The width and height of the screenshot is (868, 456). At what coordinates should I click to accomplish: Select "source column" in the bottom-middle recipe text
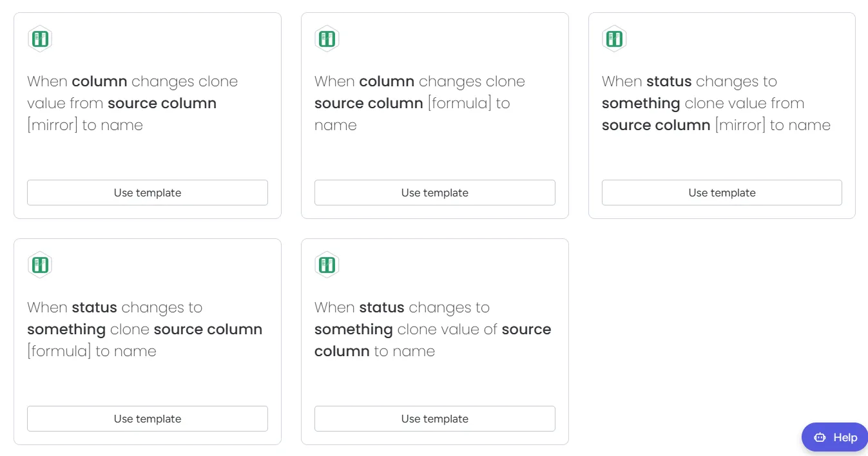[526, 329]
